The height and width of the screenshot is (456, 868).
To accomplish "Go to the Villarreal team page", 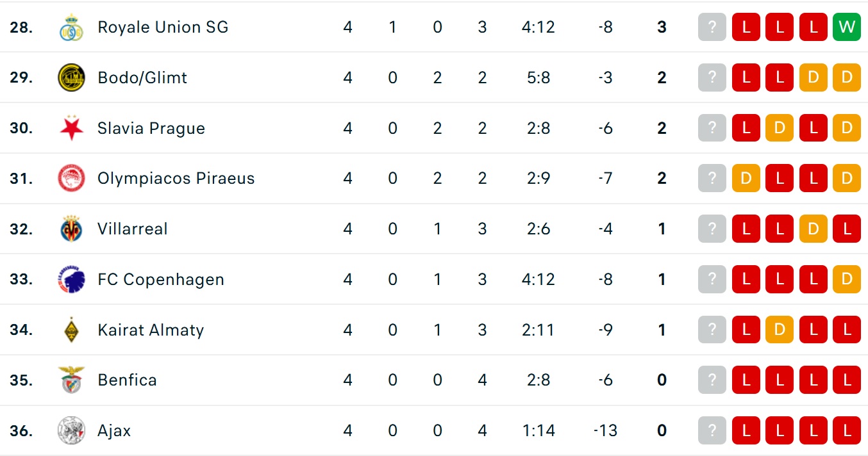I will 133,229.
